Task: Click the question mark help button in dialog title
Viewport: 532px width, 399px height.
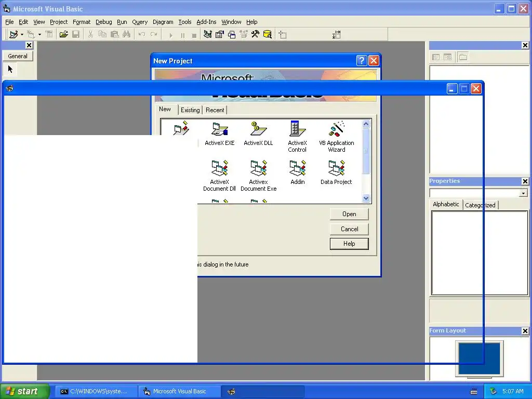Action: tap(362, 60)
